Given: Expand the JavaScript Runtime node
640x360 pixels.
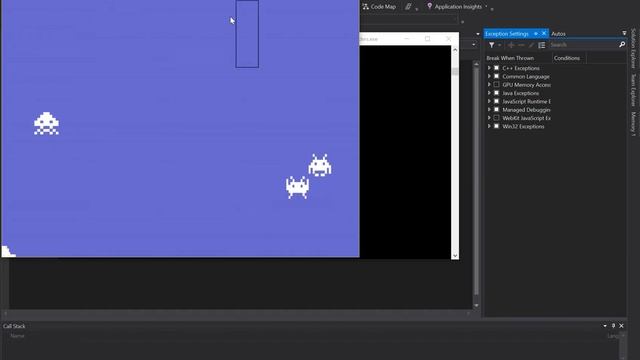Looking at the screenshot, I should [x=489, y=101].
